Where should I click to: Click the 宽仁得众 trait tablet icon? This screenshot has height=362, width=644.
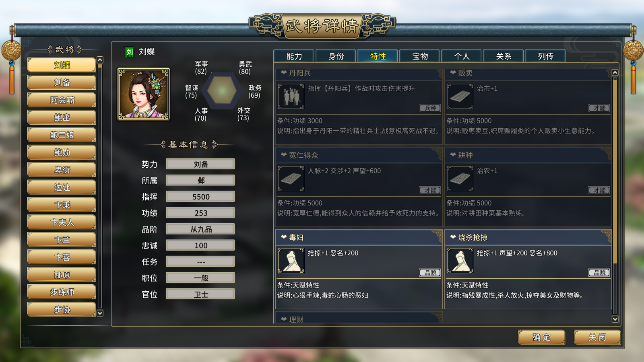tap(291, 179)
